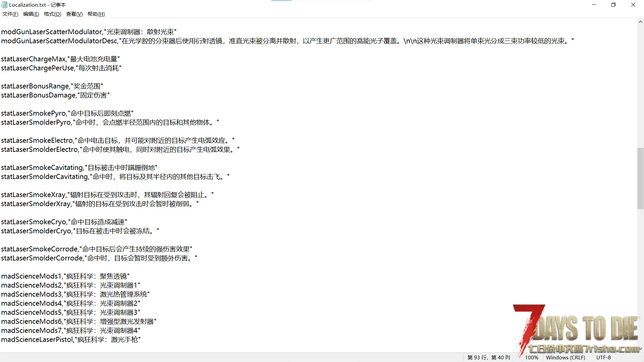Click the line and column status indicator

click(x=489, y=358)
